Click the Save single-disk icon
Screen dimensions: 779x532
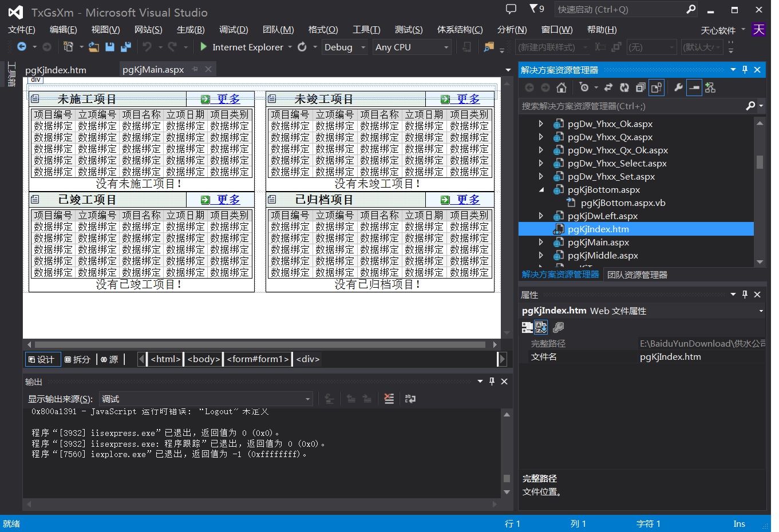[110, 47]
